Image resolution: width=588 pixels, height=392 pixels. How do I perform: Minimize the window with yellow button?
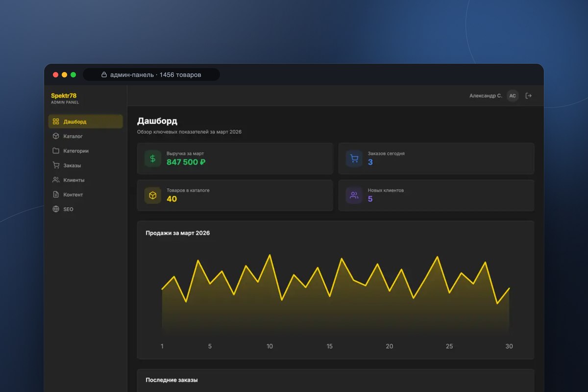tap(64, 75)
